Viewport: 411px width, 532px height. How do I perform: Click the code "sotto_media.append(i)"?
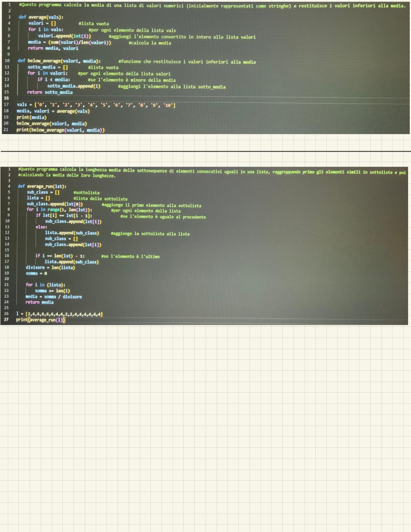(74, 86)
